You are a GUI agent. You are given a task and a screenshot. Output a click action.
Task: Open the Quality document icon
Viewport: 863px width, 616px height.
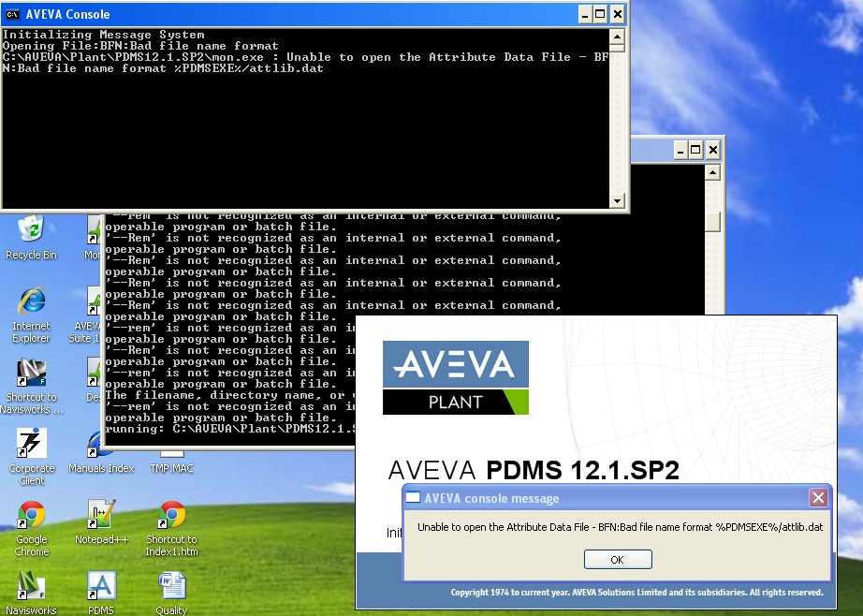(x=171, y=593)
